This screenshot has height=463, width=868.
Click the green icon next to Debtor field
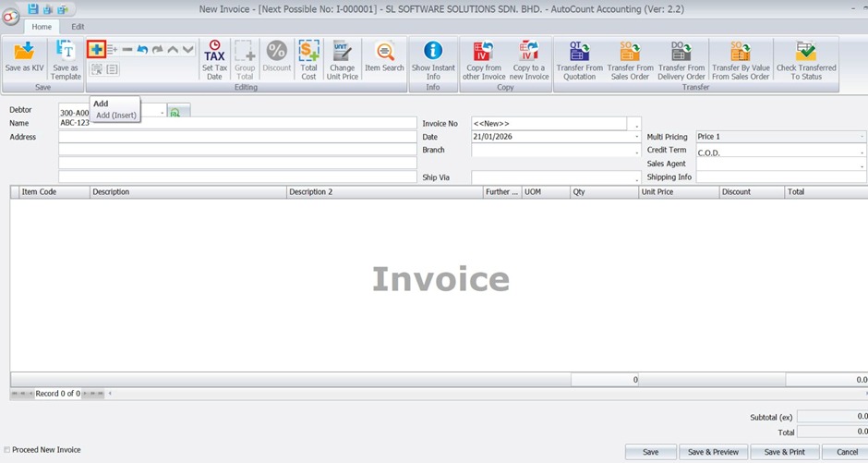coord(175,113)
